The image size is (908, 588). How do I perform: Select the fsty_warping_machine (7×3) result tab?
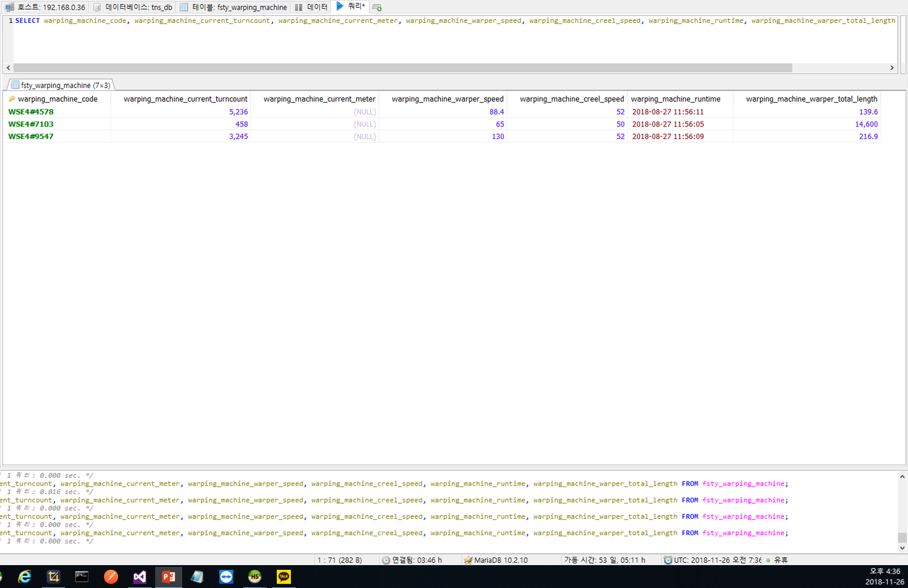click(60, 85)
